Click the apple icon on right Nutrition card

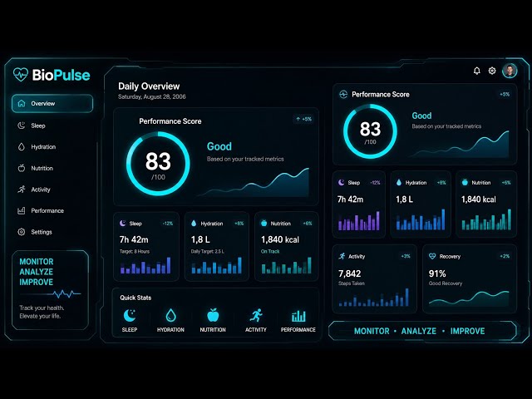coord(465,182)
